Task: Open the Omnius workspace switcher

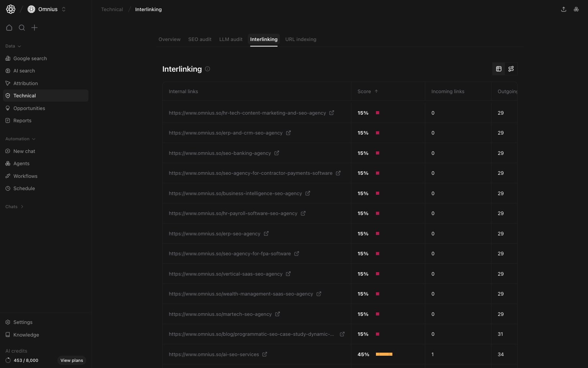Action: pyautogui.click(x=64, y=9)
